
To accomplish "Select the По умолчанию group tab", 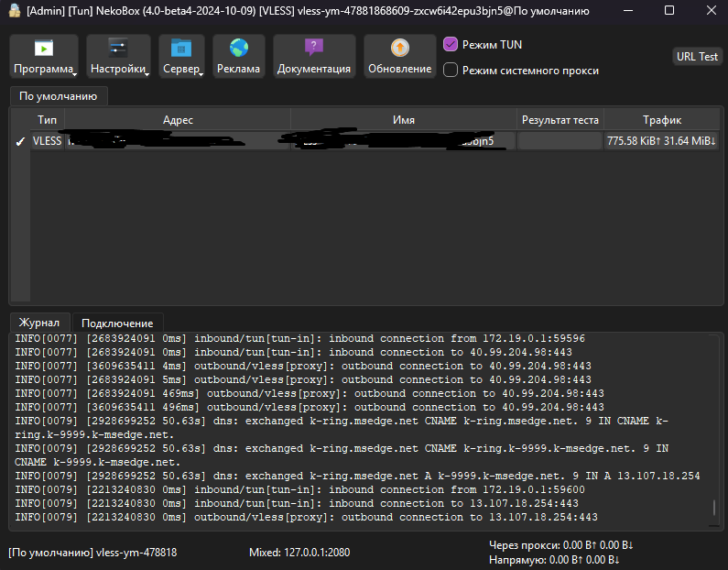I will [x=59, y=96].
